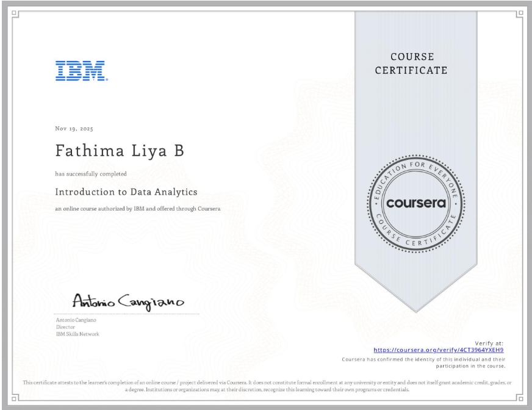Screen dimensions: 532x410
Task: Click the 'Verify at:' label
Action: [489, 343]
